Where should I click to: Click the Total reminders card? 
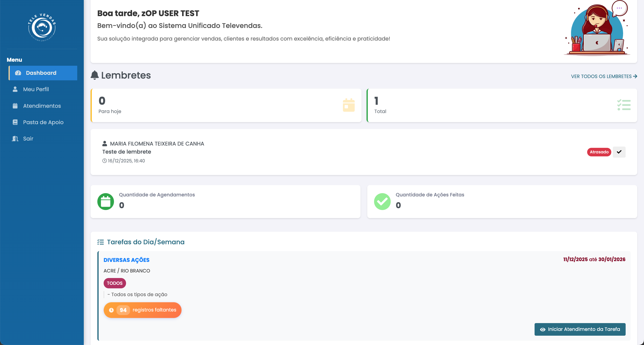click(x=502, y=105)
